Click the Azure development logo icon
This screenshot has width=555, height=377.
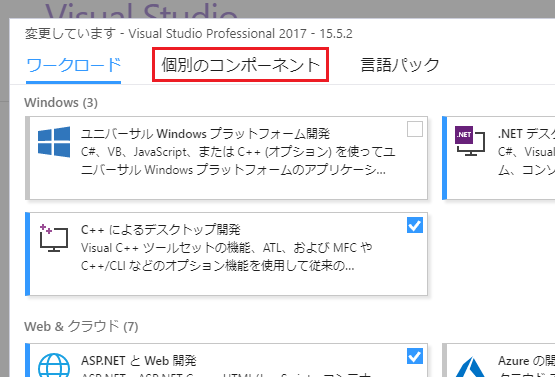470,367
